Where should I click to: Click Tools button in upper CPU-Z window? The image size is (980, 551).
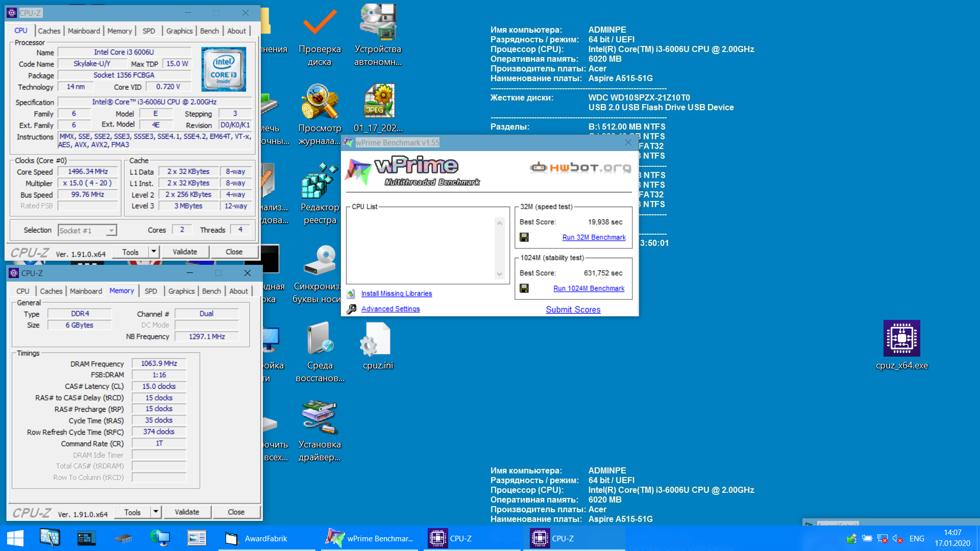tap(130, 252)
